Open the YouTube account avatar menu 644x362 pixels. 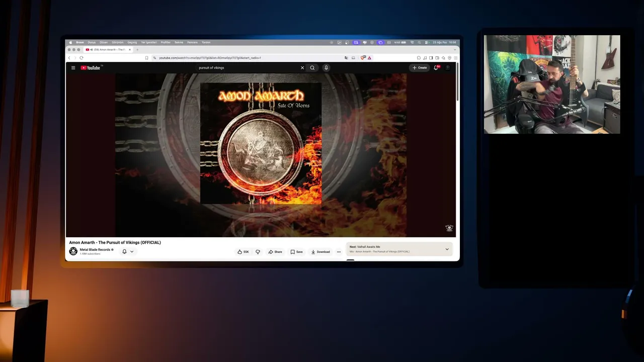click(x=447, y=68)
